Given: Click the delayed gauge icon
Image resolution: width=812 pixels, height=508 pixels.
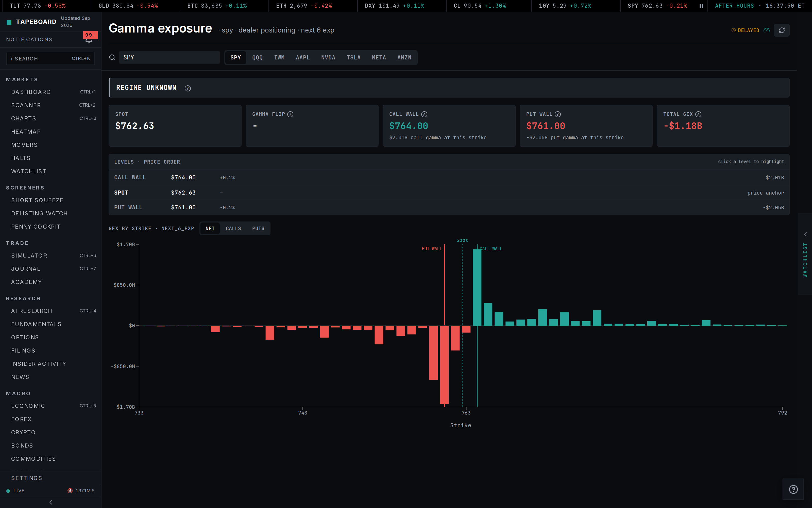Looking at the screenshot, I should coord(766,30).
